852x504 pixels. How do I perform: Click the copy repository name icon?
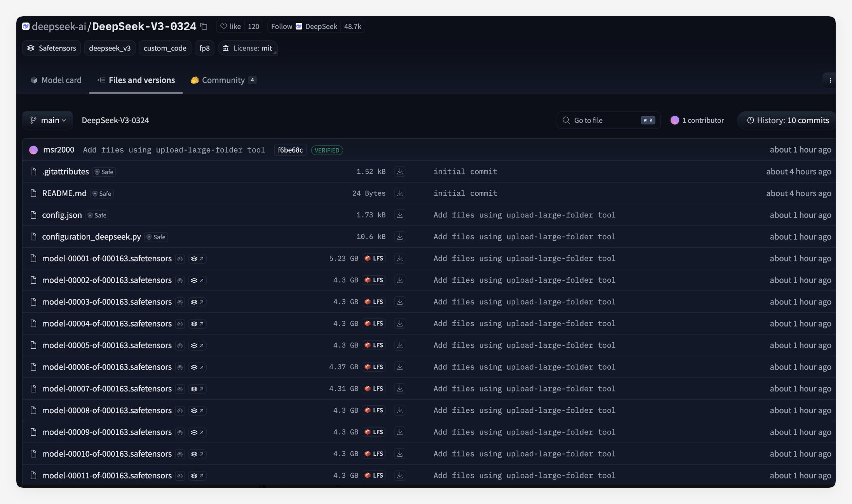coord(204,26)
